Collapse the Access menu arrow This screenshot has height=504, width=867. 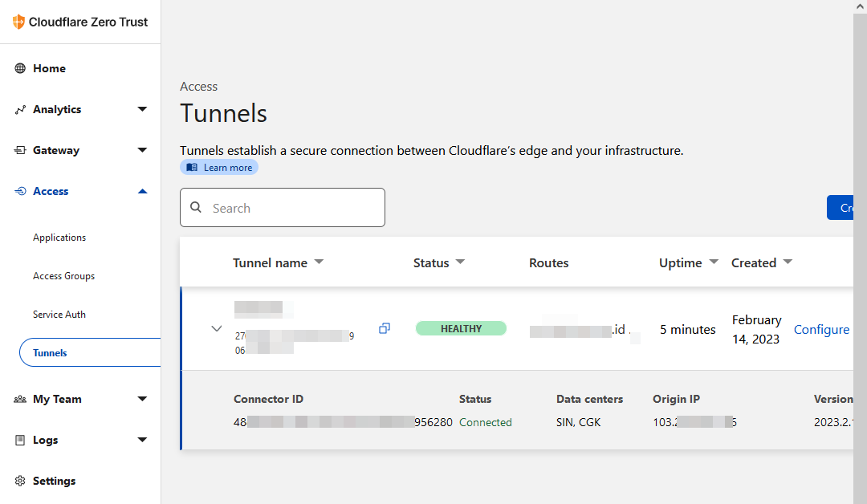point(142,191)
